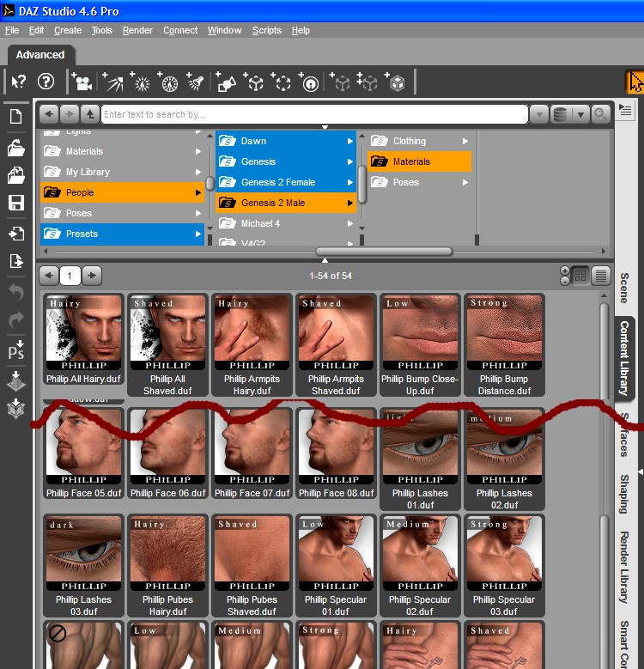The height and width of the screenshot is (669, 644).
Task: Switch to grid thumbnail view
Action: click(580, 276)
